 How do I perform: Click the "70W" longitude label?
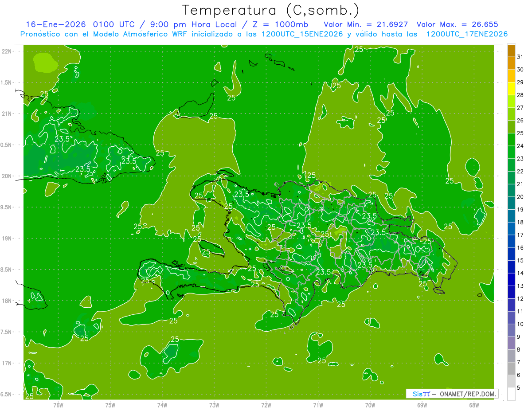(x=370, y=405)
